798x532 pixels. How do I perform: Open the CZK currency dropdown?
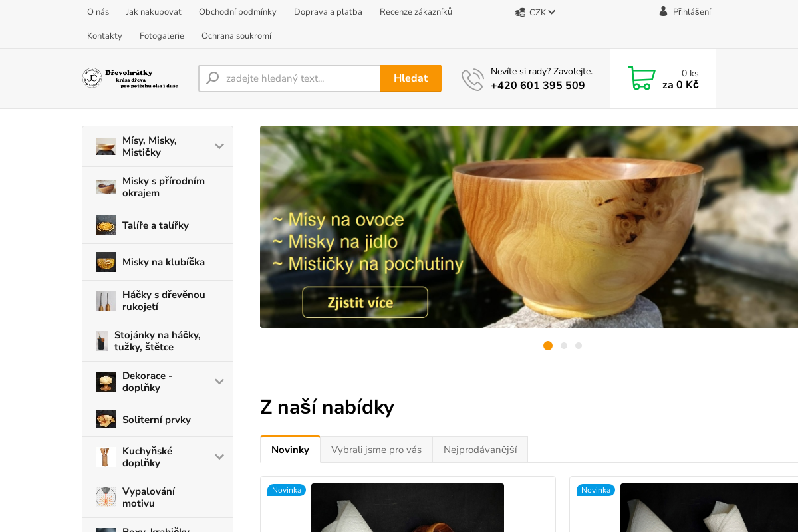coord(535,12)
